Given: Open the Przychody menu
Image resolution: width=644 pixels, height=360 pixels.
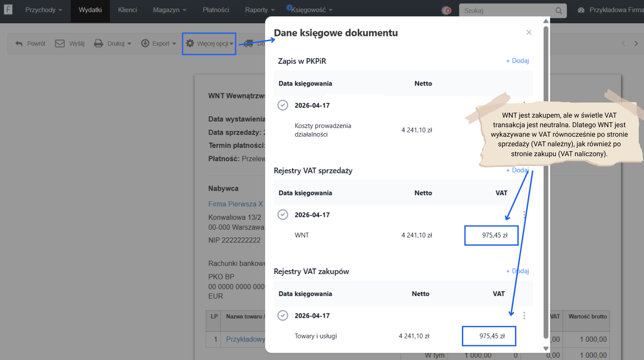Looking at the screenshot, I should tap(44, 10).
